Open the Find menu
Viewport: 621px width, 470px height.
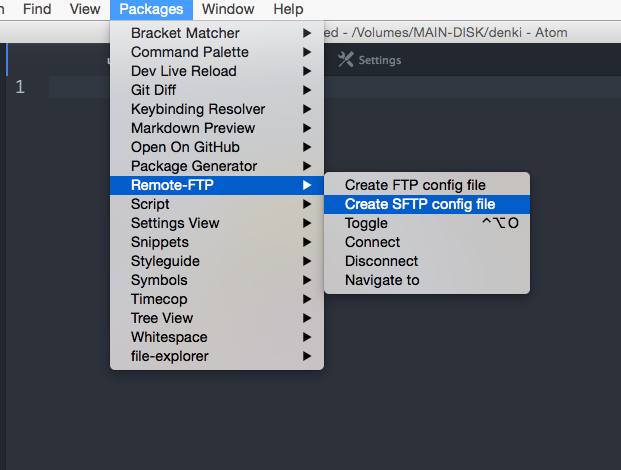(x=37, y=9)
